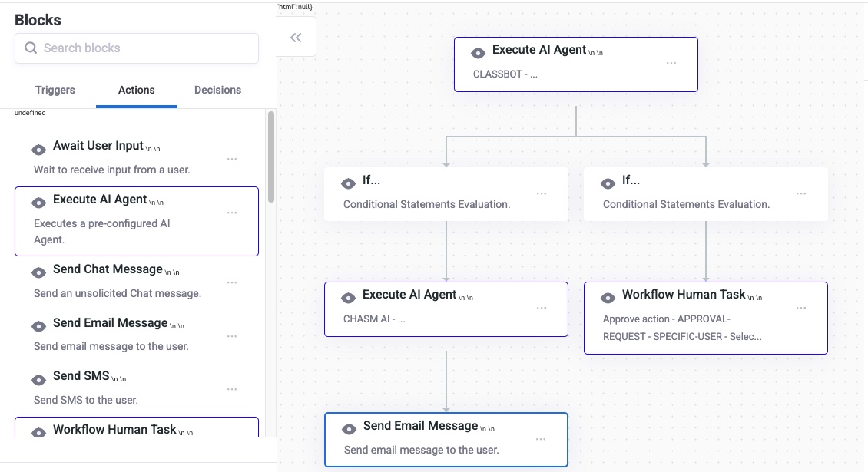The image size is (868, 472).
Task: Open the three-dot menu of Send Email Message in Blocks list
Action: [232, 336]
